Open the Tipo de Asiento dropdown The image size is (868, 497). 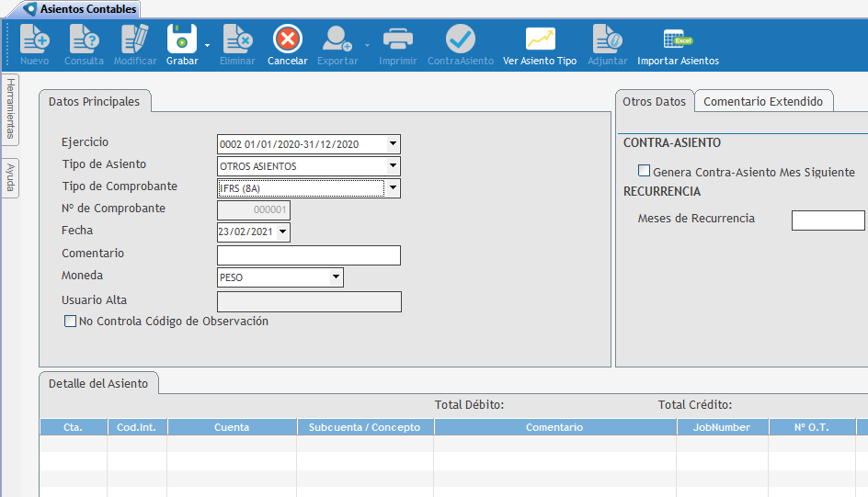pos(393,166)
